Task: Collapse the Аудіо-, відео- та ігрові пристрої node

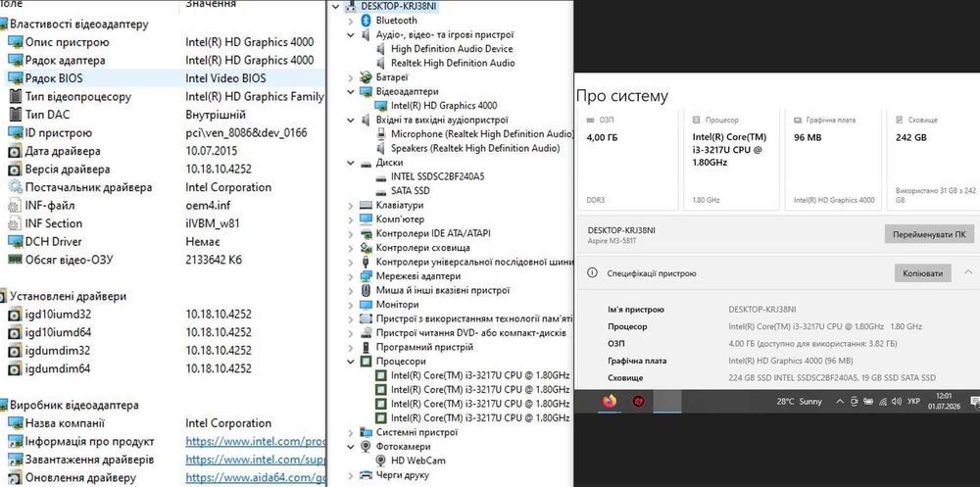Action: pos(351,34)
